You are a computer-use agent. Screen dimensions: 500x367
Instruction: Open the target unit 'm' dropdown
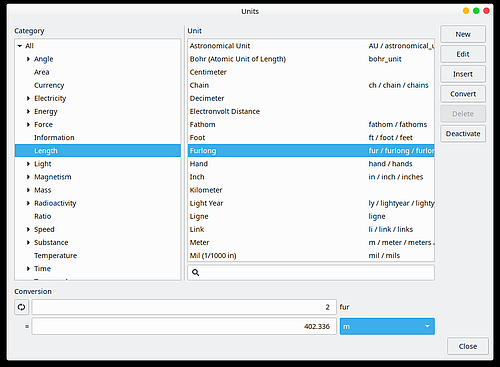387,326
